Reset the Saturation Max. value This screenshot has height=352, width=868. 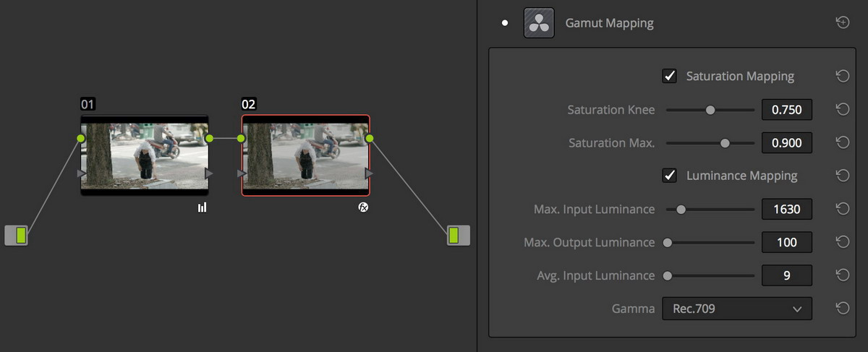point(842,142)
